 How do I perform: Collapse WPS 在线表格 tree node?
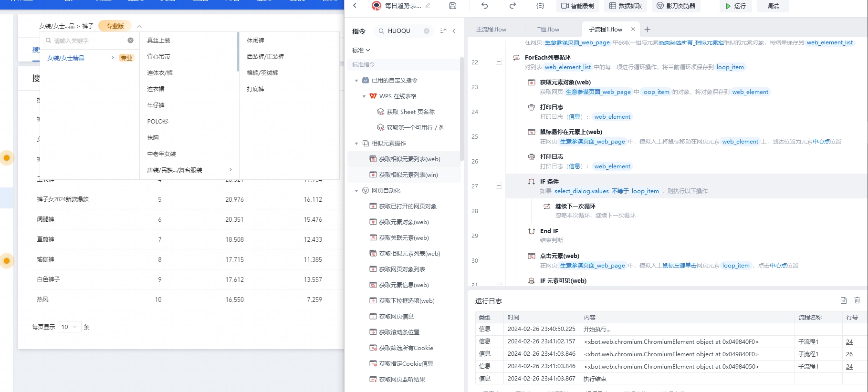(364, 96)
